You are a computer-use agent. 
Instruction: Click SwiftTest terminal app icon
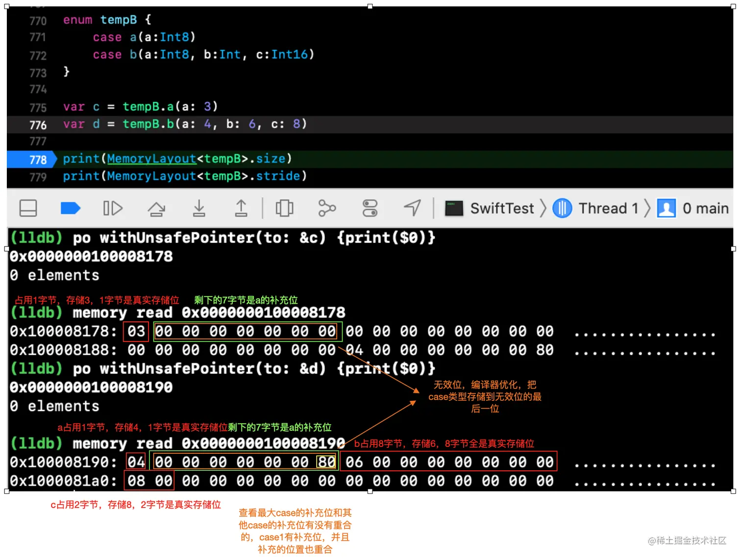454,208
